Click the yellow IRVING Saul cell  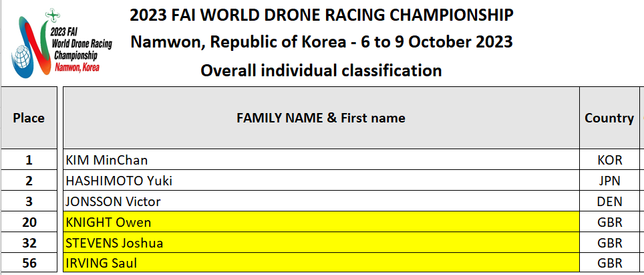pyautogui.click(x=321, y=264)
